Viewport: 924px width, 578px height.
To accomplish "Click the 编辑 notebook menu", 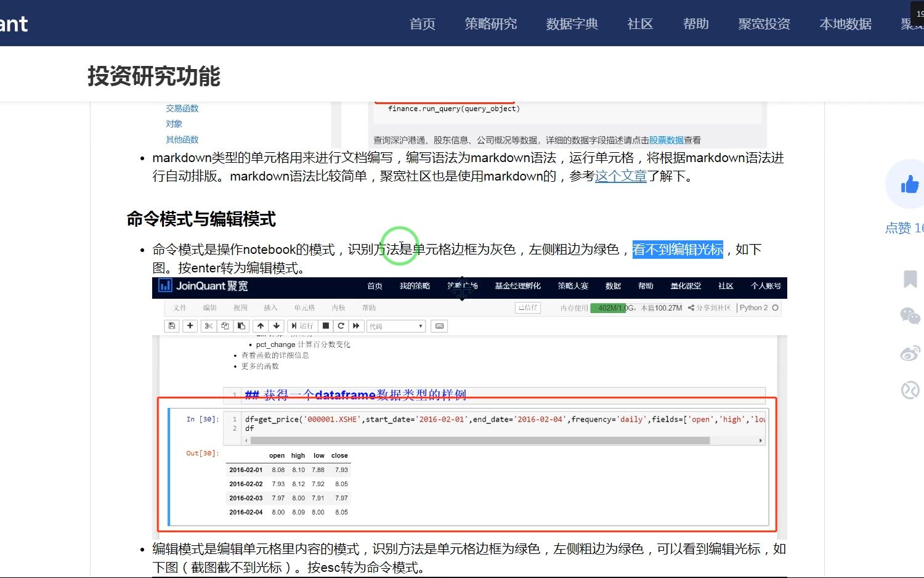I will [x=210, y=307].
